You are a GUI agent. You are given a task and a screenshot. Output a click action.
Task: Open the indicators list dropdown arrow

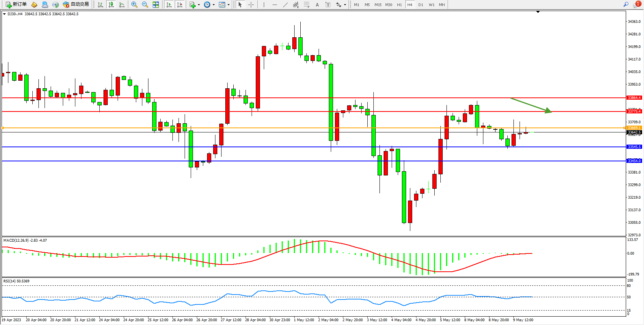click(x=199, y=5)
